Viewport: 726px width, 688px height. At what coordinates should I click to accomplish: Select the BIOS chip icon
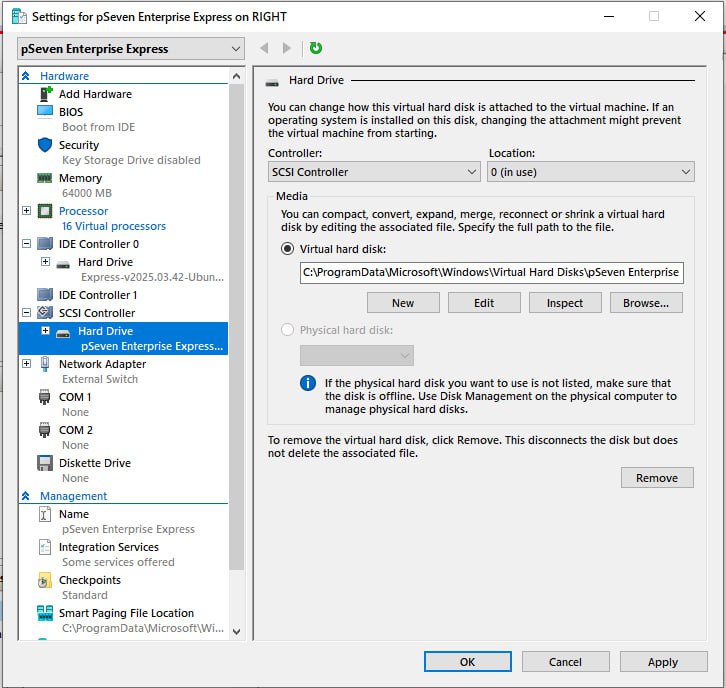[x=45, y=112]
